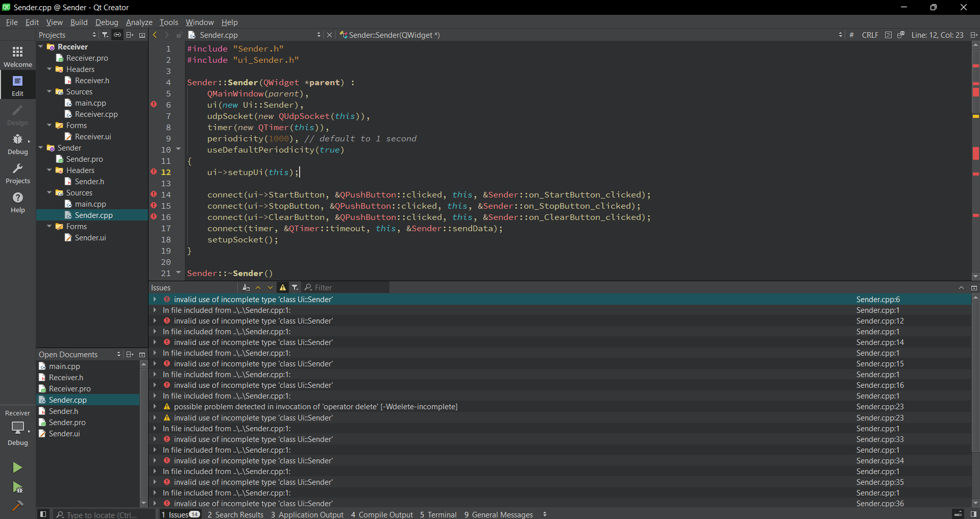Open output panes selector arrows
This screenshot has height=519, width=980.
tap(545, 514)
